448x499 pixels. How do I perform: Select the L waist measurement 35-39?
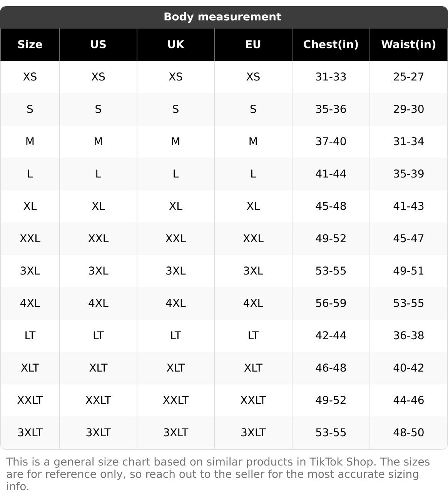[408, 174]
